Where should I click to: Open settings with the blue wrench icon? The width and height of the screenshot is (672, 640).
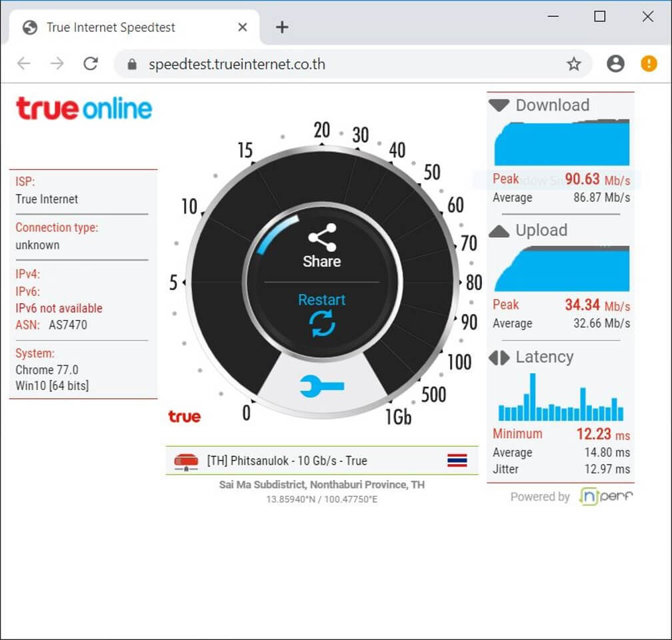point(322,386)
